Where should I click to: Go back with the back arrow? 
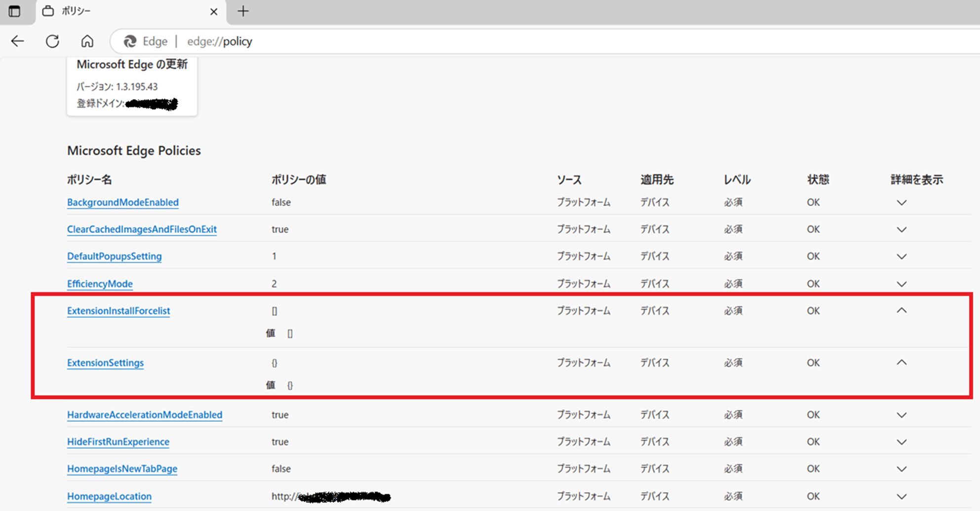click(18, 41)
